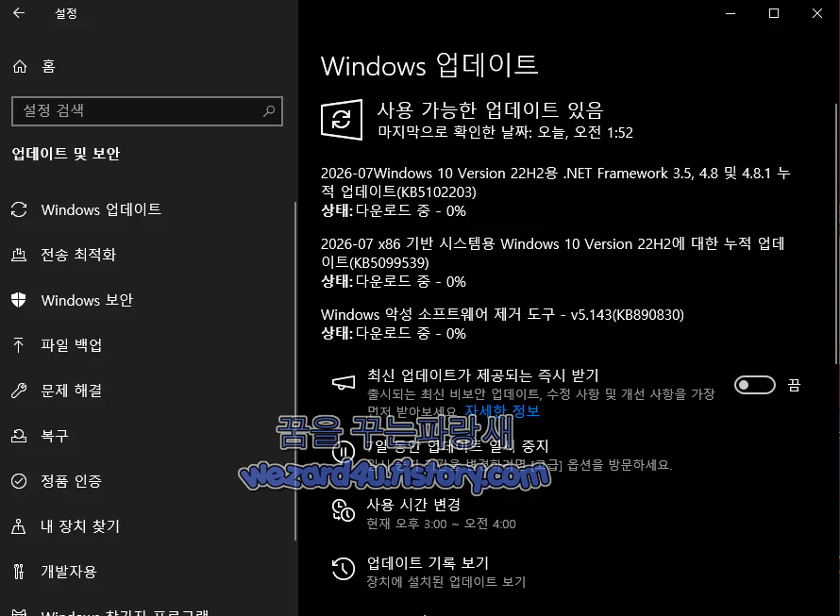The height and width of the screenshot is (616, 840).
Task: Click the 사용 시간 변경 clock icon
Action: point(344,509)
